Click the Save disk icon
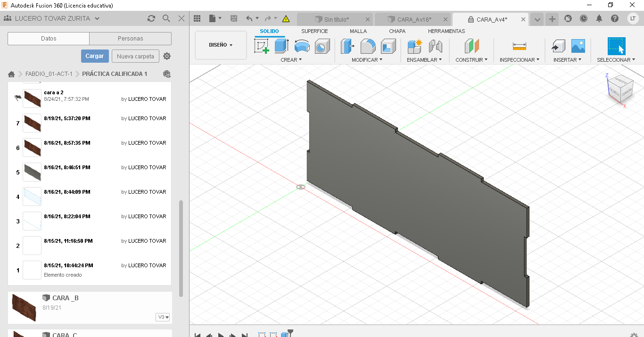 (234, 18)
